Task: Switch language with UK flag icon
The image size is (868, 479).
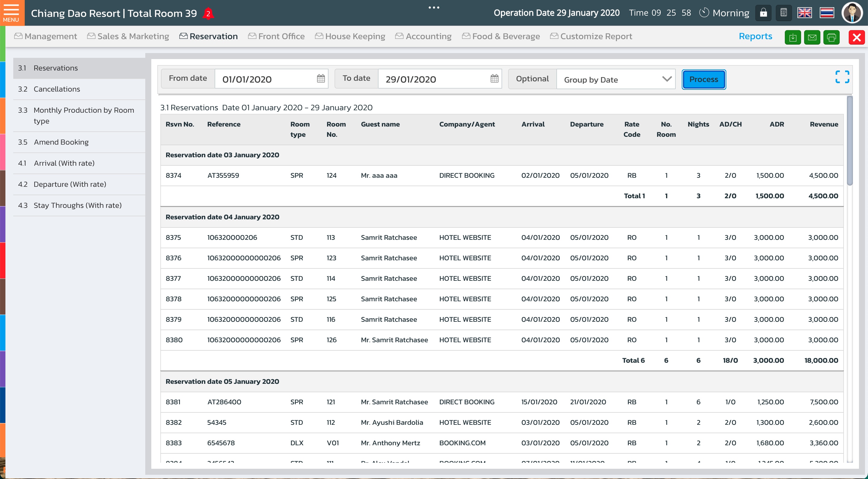Action: click(x=805, y=13)
